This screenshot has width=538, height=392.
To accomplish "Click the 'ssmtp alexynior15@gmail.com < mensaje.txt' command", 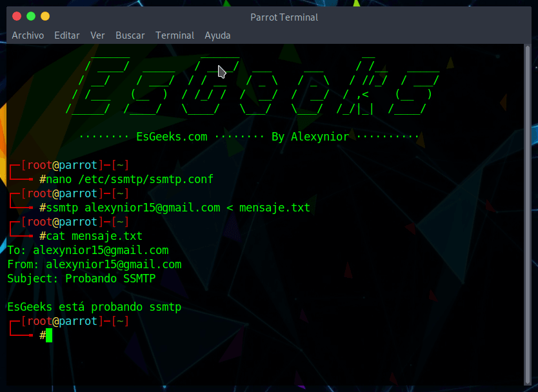I will pyautogui.click(x=178, y=208).
